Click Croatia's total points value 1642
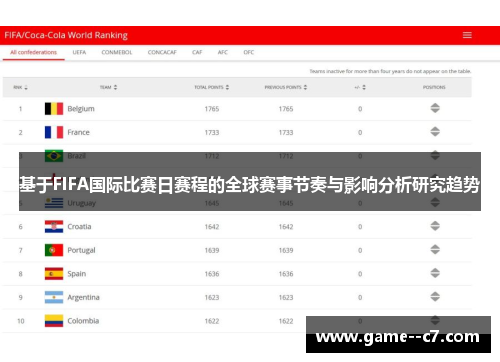Image resolution: width=500 pixels, height=362 pixels. pyautogui.click(x=212, y=227)
